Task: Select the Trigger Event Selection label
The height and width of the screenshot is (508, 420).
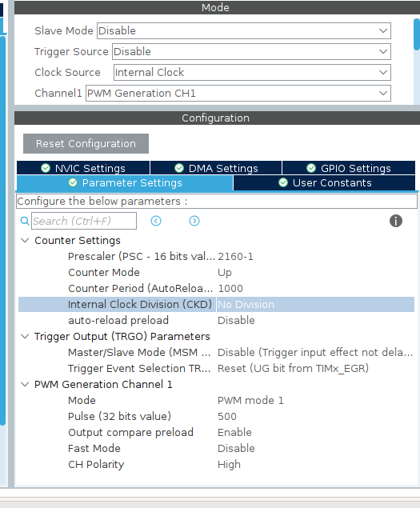Action: coord(139,368)
